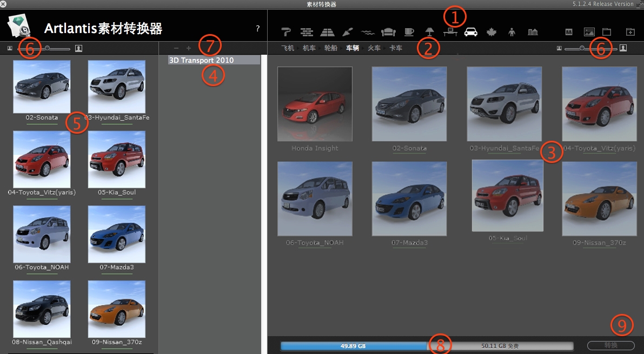
Task: Select 03-Hyundai_SantaFe thumbnail in right catalog
Action: pyautogui.click(x=504, y=104)
